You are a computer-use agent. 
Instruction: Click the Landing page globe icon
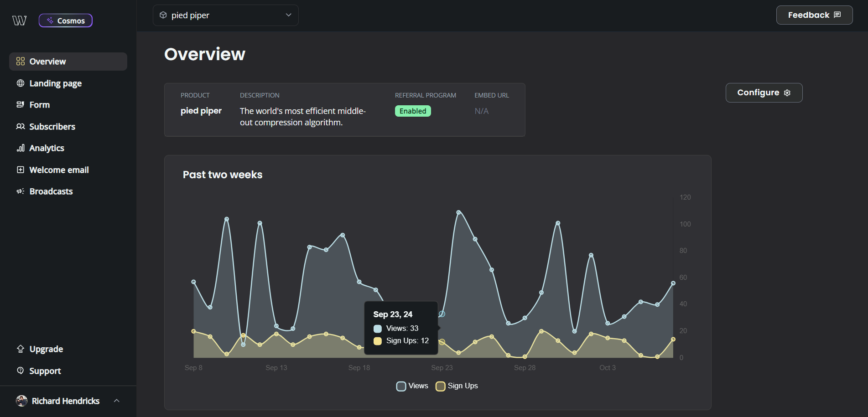20,83
